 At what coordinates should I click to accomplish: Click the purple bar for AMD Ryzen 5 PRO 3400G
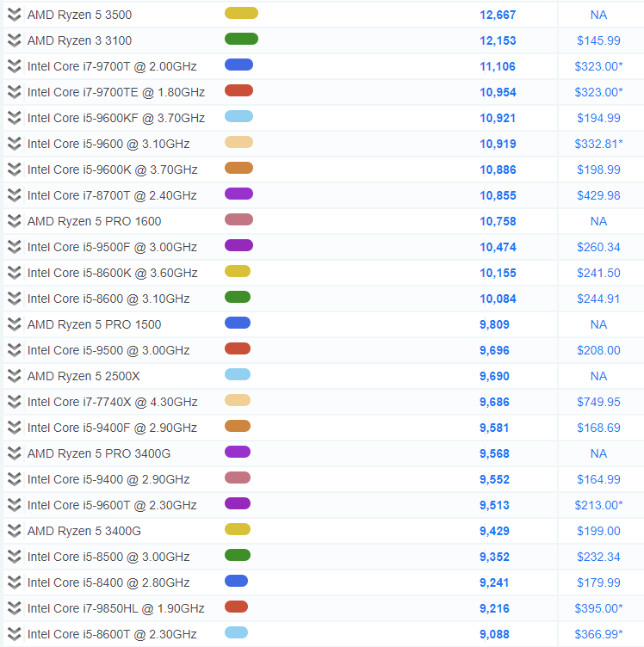coord(238,452)
